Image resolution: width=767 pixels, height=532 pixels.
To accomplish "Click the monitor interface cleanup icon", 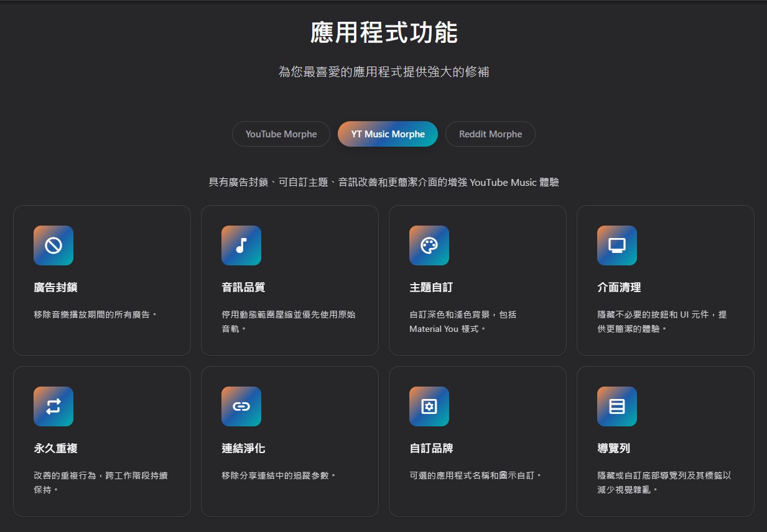I will coord(617,245).
